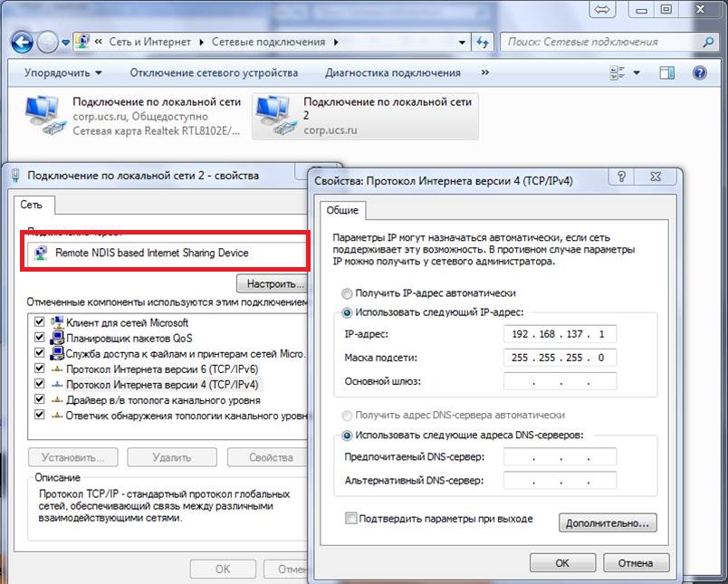Click the Удалить button
728x584 pixels.
pyautogui.click(x=172, y=457)
